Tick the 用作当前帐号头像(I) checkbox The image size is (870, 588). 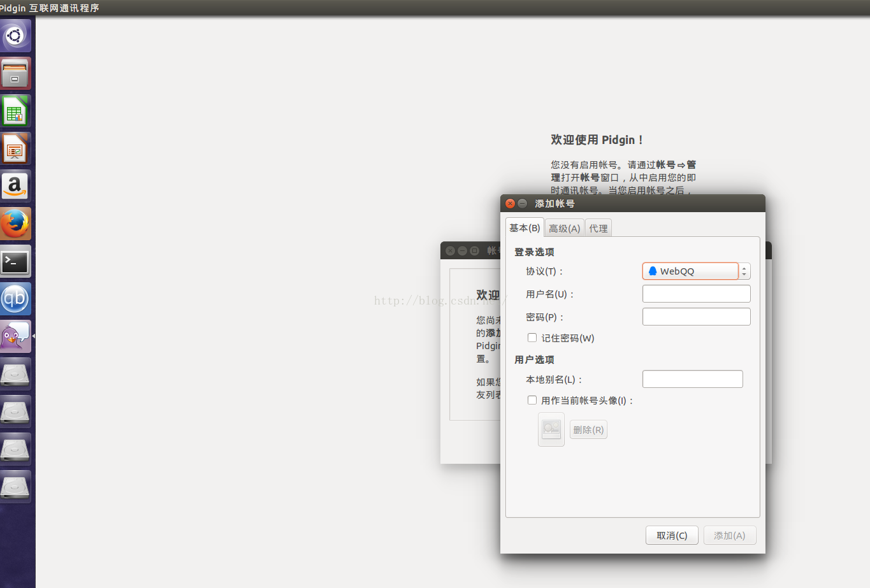pos(532,400)
